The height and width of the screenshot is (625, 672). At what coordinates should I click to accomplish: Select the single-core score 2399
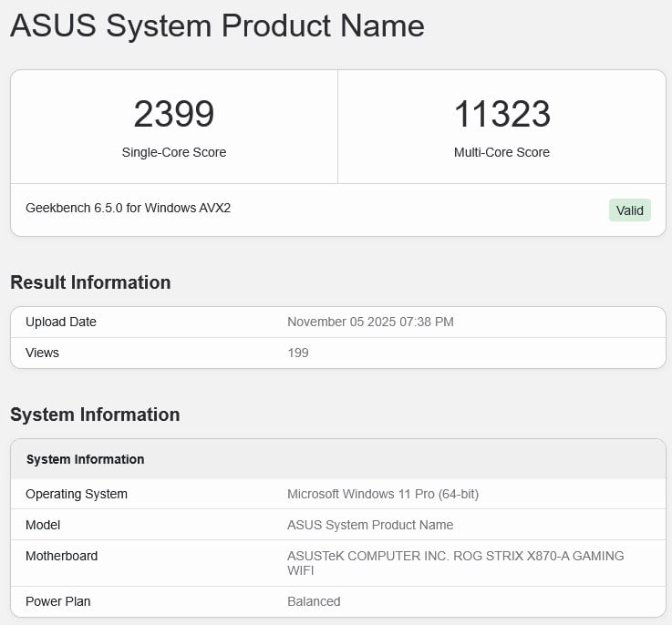[x=173, y=114]
